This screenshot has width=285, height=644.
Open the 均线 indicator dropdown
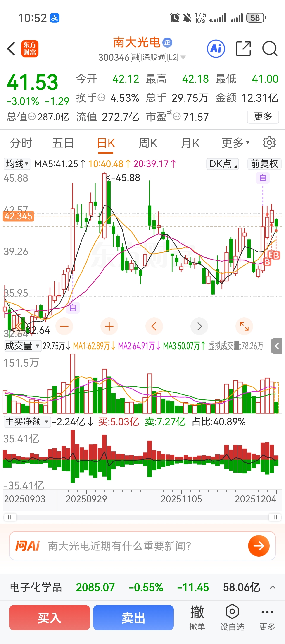(17, 164)
